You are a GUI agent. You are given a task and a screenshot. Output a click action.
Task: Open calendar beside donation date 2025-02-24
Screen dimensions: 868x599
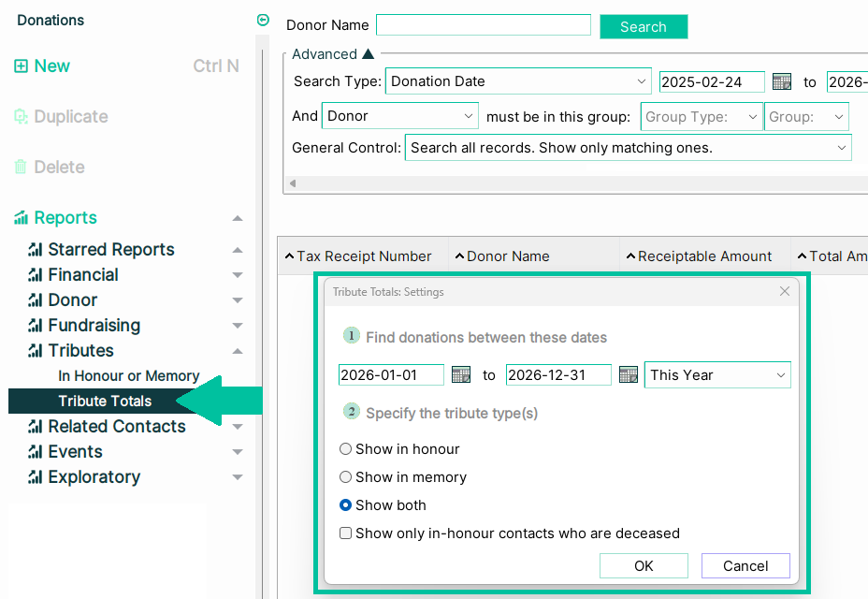click(782, 82)
